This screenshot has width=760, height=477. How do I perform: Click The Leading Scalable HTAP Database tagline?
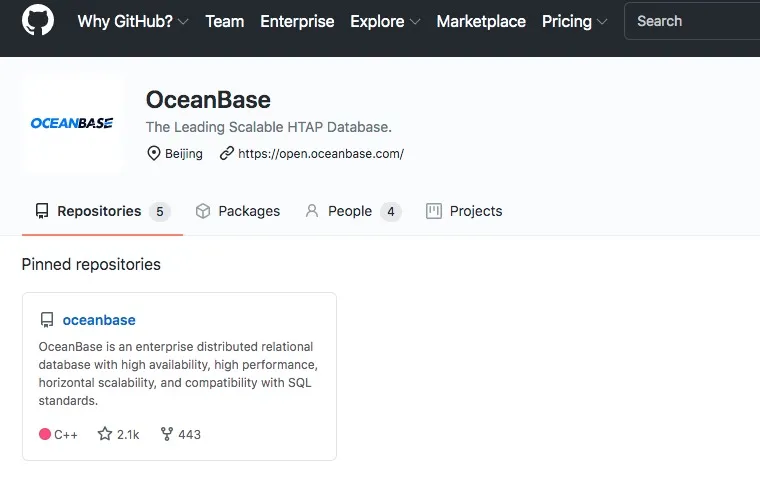(x=269, y=127)
